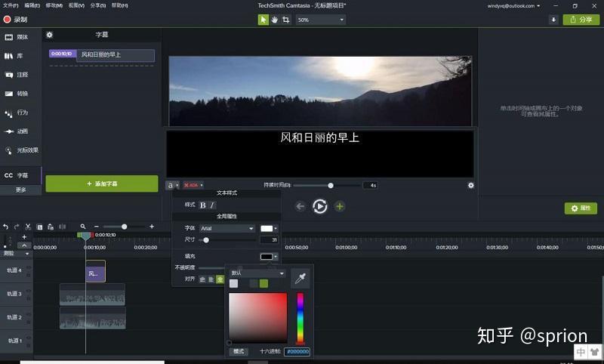Click the green 属性 properties button
Image resolution: width=604 pixels, height=364 pixels.
click(x=581, y=208)
